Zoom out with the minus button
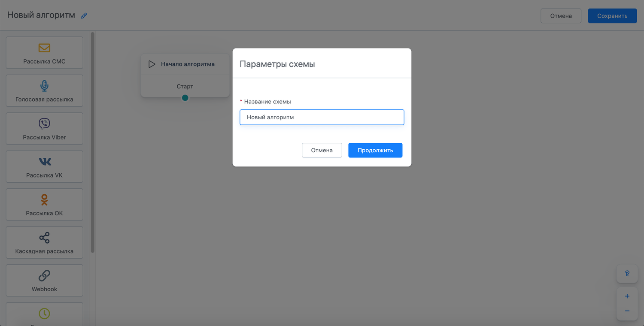Screen dimensions: 644x326 coord(627,311)
